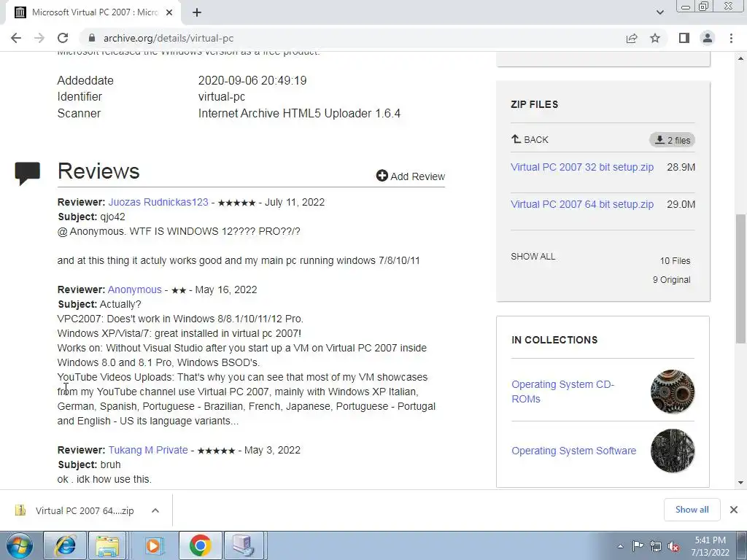Image resolution: width=747 pixels, height=560 pixels.
Task: Click the Add Review button
Action: pos(410,176)
